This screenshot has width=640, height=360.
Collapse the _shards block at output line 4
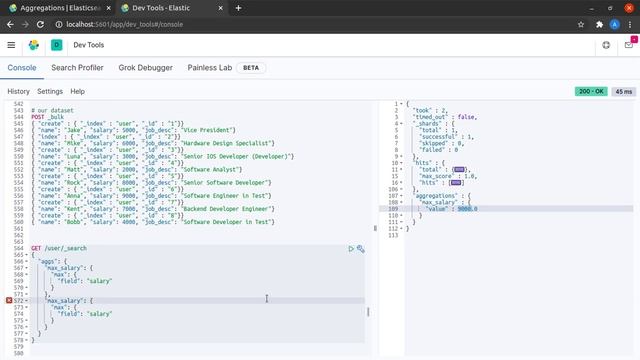[x=401, y=123]
